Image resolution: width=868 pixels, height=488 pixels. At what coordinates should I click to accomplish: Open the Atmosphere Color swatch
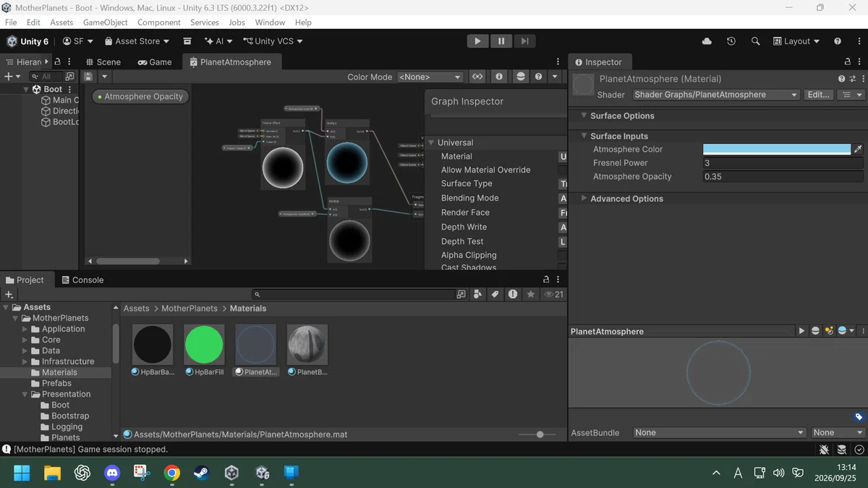777,149
